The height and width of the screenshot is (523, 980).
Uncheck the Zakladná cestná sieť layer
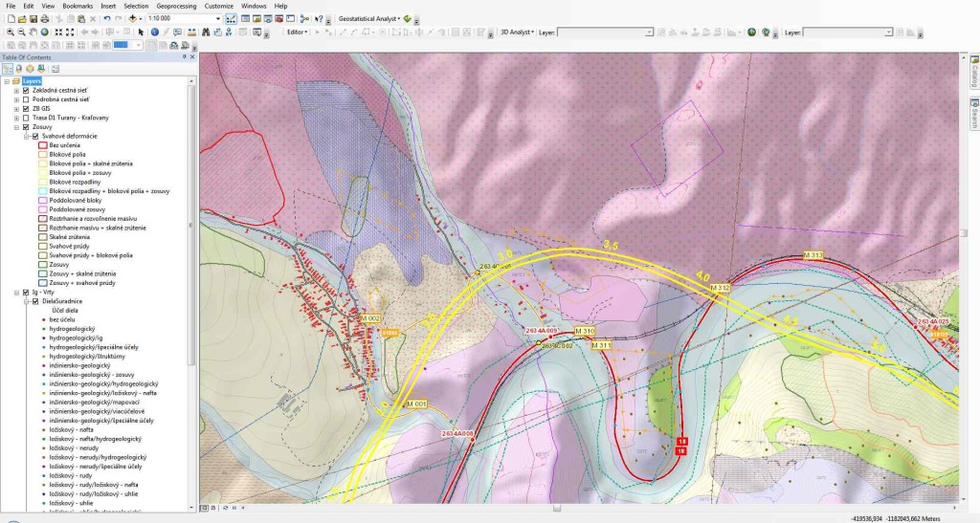pos(26,90)
